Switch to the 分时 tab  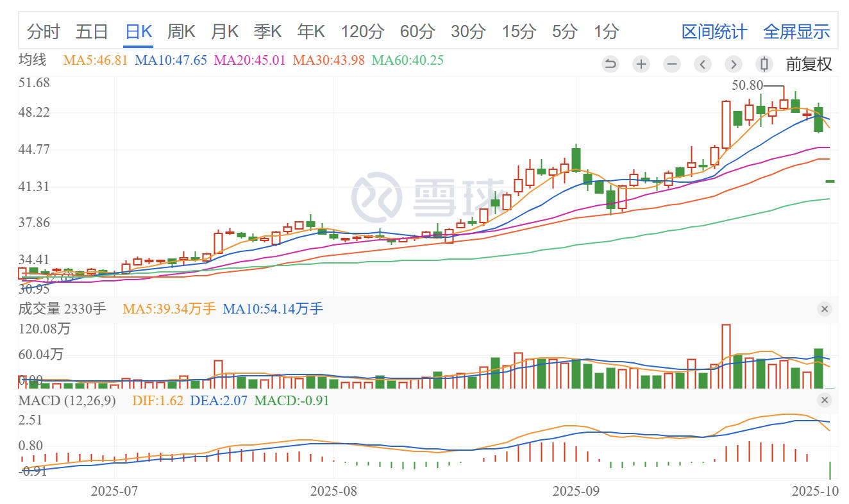tap(44, 31)
